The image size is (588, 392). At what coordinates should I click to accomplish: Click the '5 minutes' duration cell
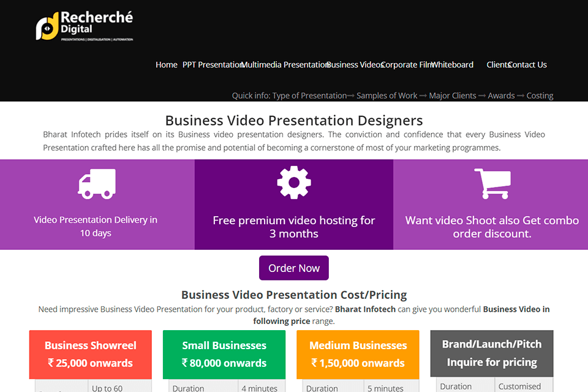tap(391, 386)
